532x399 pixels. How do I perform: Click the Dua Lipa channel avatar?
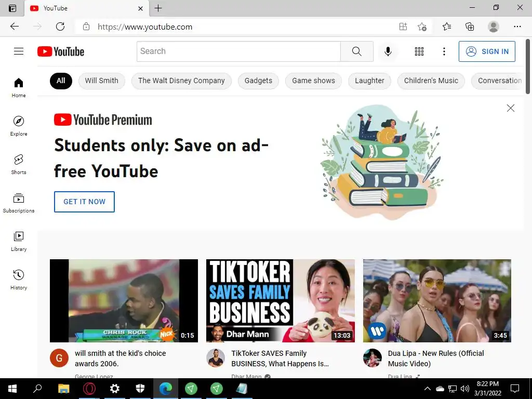click(x=372, y=358)
